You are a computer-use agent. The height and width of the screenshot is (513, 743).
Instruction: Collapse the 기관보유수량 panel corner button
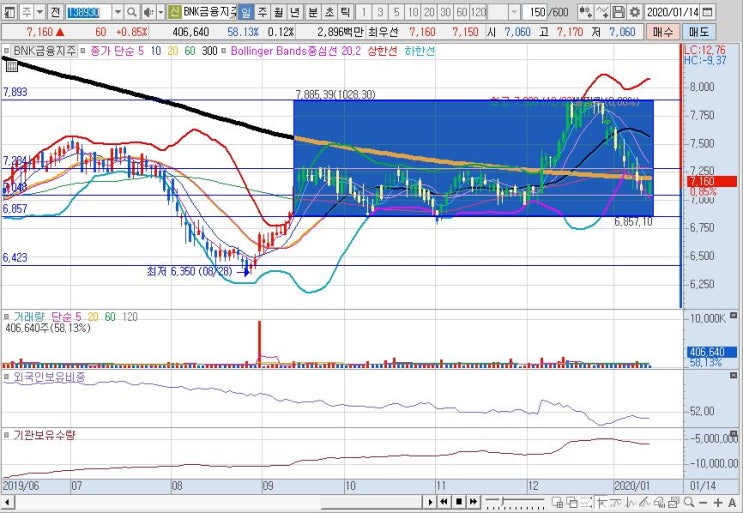[734, 433]
